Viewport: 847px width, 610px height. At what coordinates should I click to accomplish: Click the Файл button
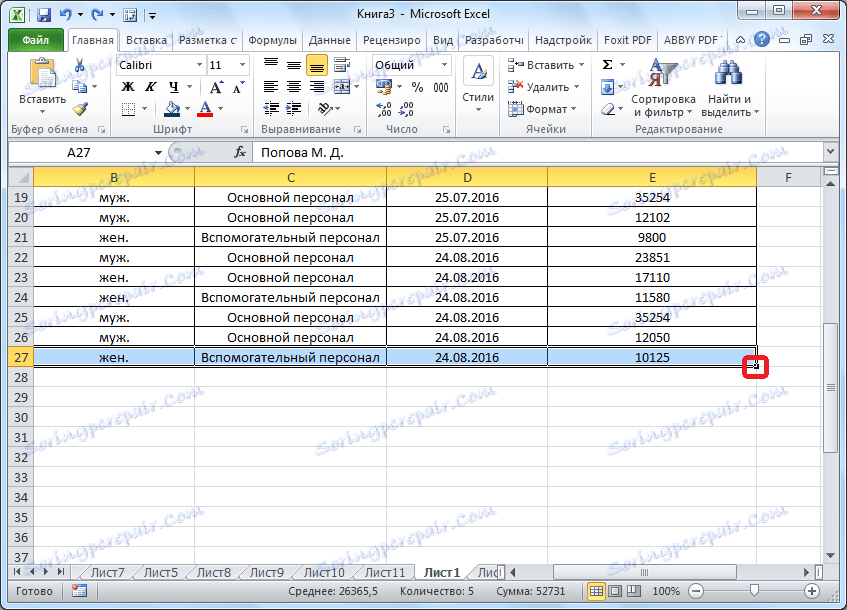click(x=36, y=41)
